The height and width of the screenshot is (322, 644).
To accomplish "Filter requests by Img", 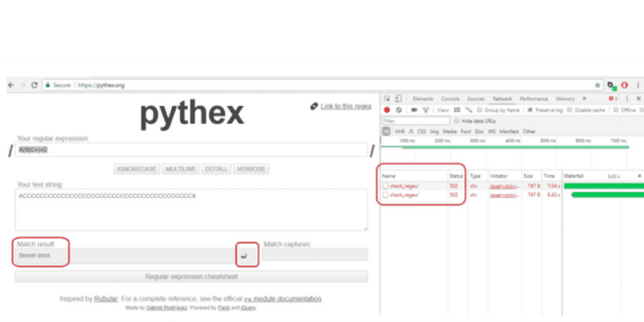I will click(434, 132).
